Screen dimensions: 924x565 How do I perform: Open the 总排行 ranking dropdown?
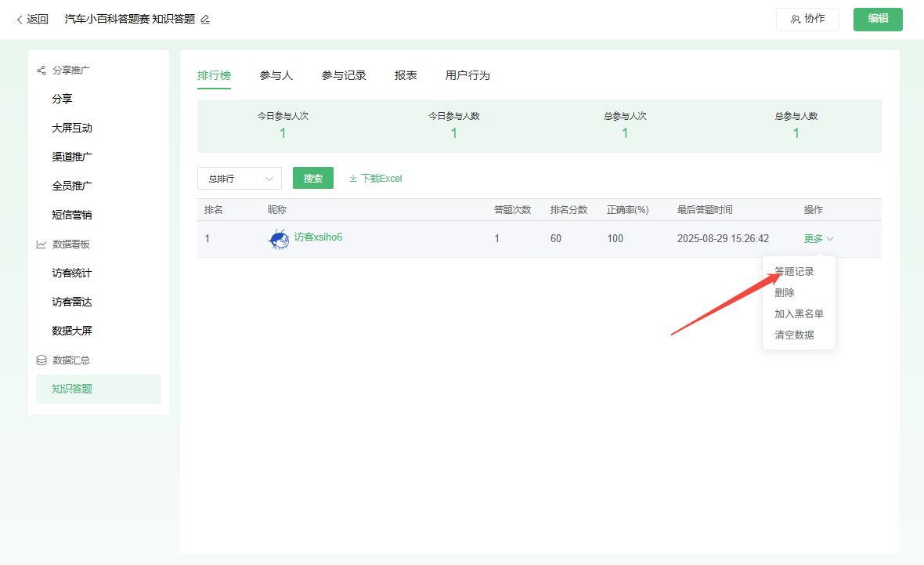pyautogui.click(x=239, y=179)
